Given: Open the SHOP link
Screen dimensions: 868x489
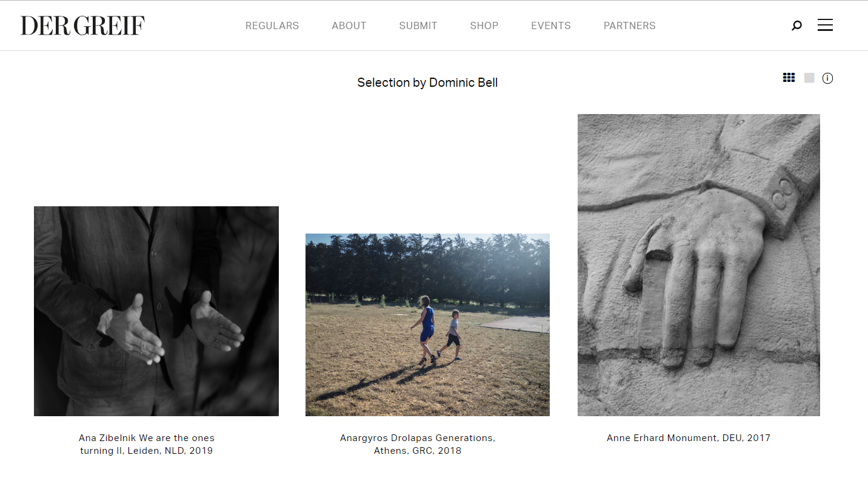Looking at the screenshot, I should pyautogui.click(x=484, y=25).
